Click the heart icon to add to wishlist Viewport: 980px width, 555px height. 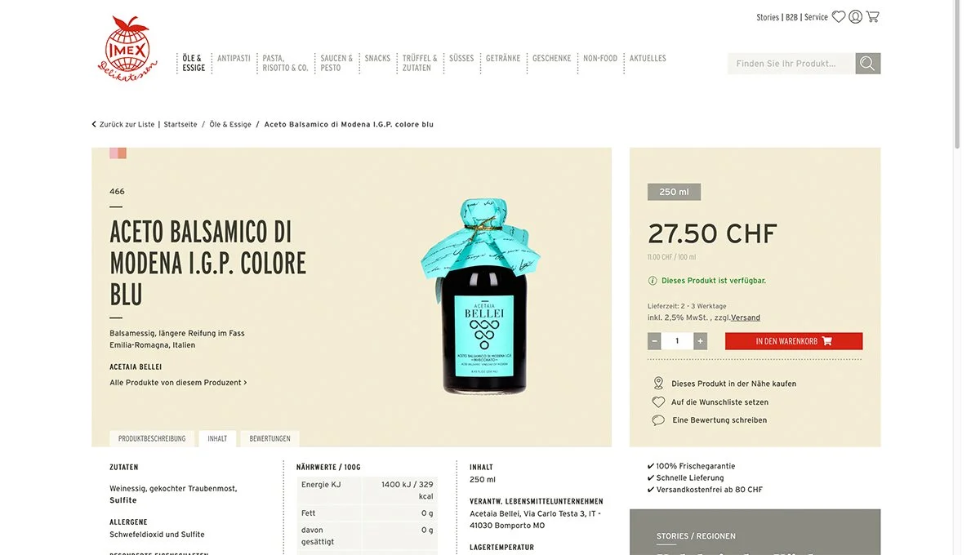click(658, 402)
